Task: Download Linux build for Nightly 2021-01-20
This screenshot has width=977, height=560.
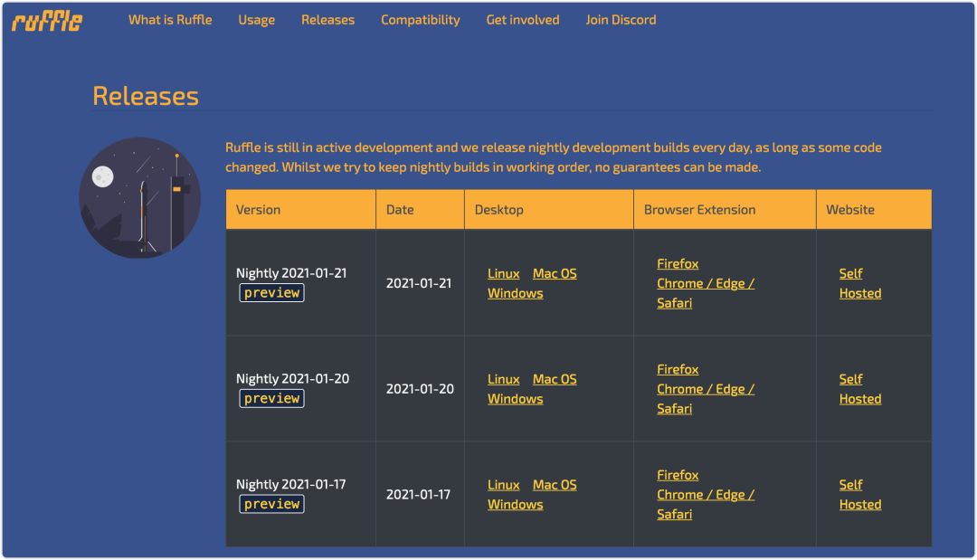Action: (x=504, y=379)
